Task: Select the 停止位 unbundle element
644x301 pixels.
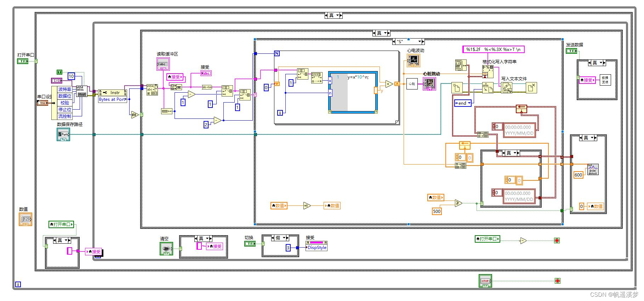Action: tap(64, 110)
